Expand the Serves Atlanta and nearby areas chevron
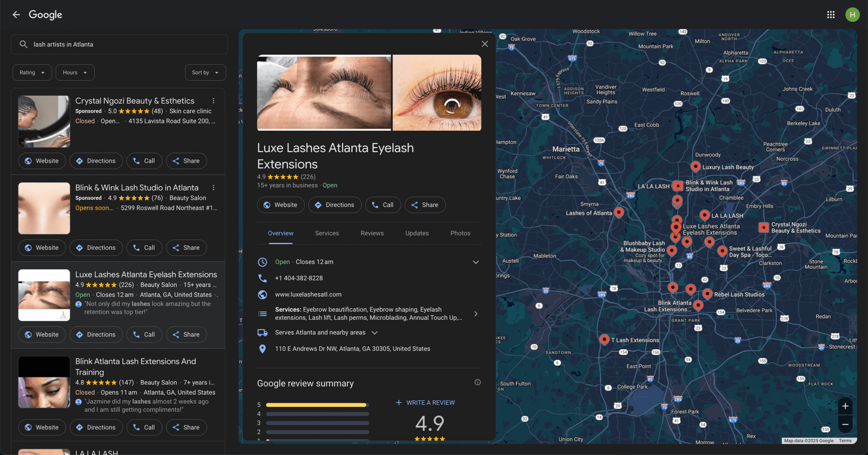 (x=374, y=333)
